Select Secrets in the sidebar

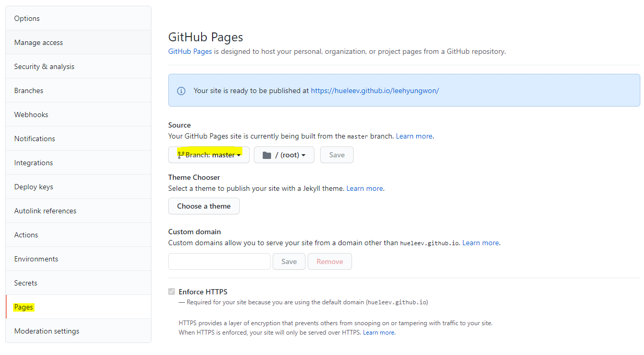coord(78,283)
